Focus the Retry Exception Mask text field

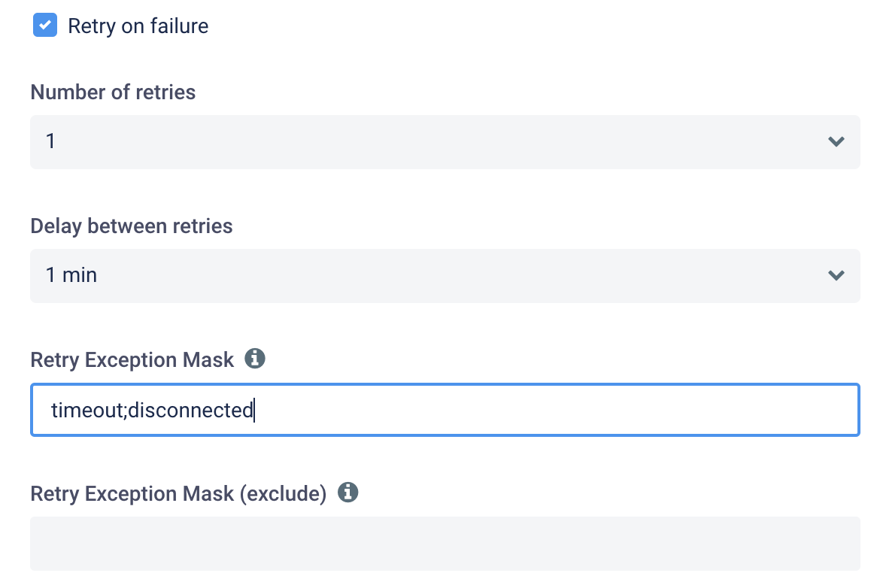(x=445, y=410)
